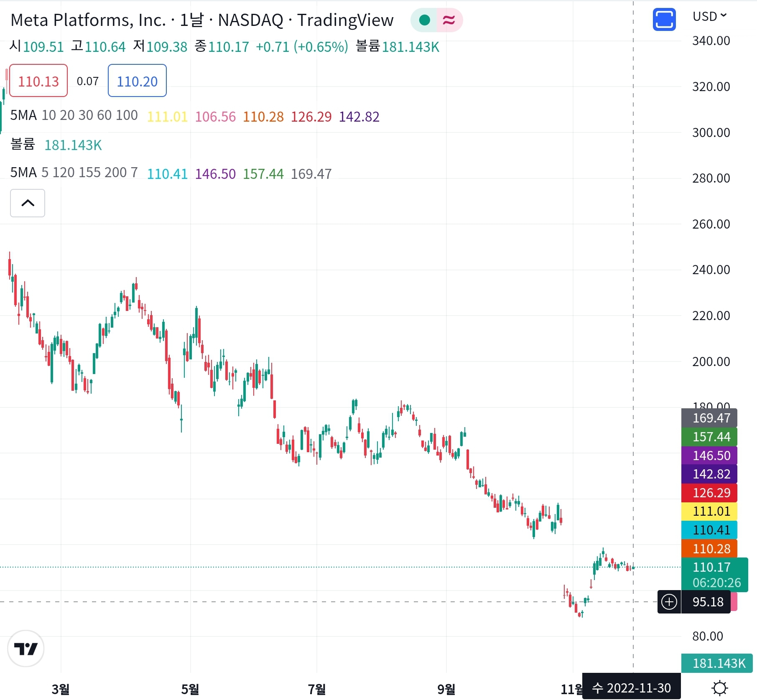Click the pink approximate-data indicator icon
757x700 pixels.
click(449, 20)
